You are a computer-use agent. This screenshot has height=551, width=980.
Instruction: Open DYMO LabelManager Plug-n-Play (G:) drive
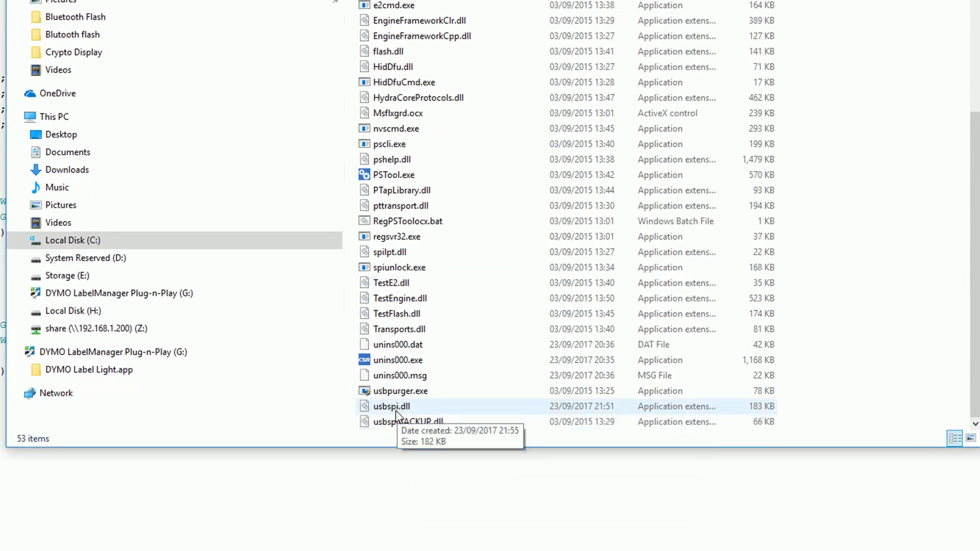[118, 293]
